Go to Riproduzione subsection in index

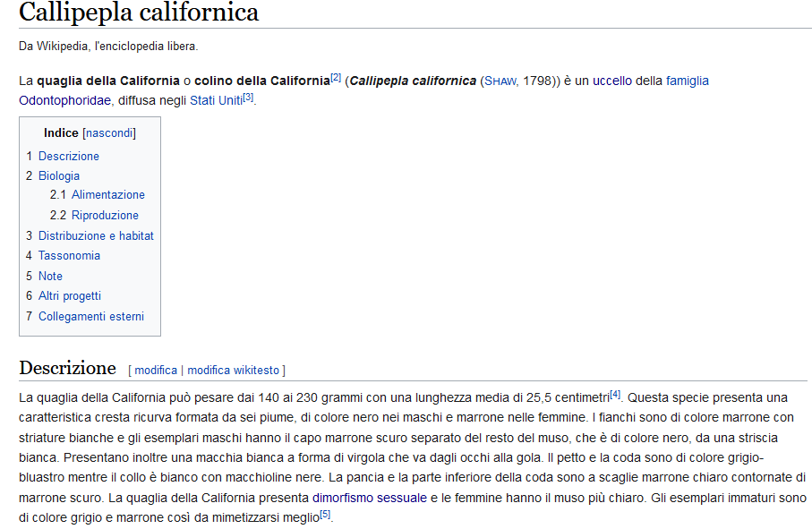pos(105,215)
